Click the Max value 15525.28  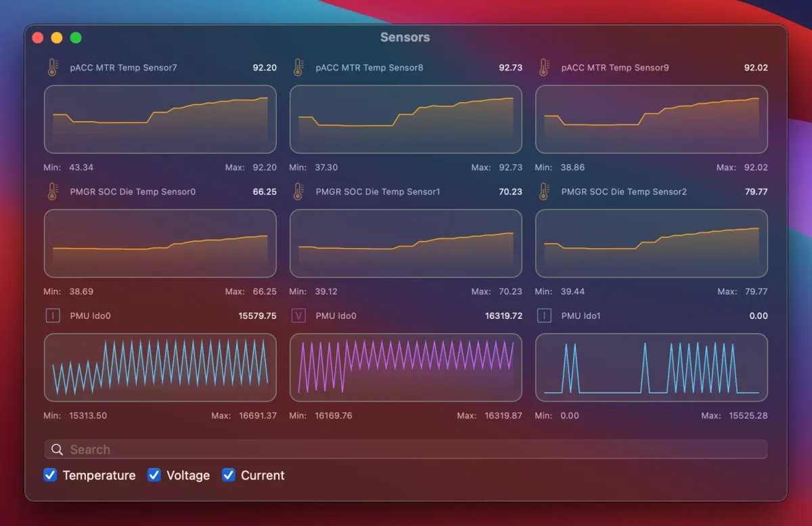point(748,416)
